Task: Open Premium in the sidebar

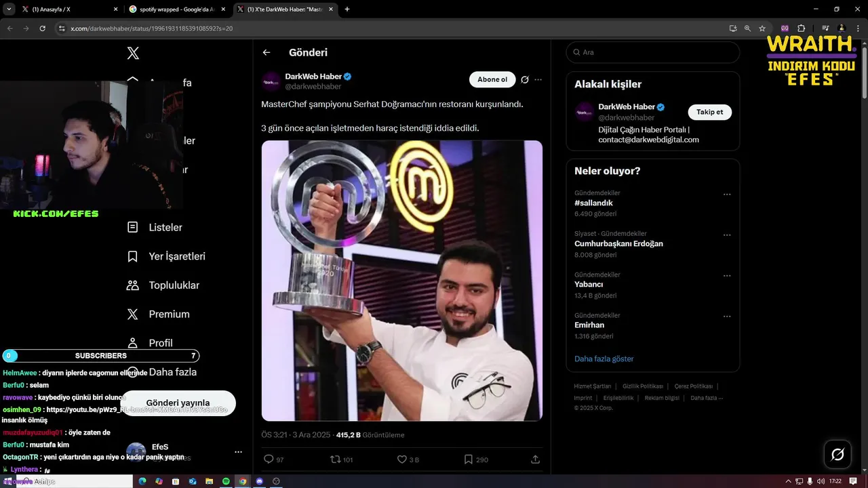Action: [159, 314]
